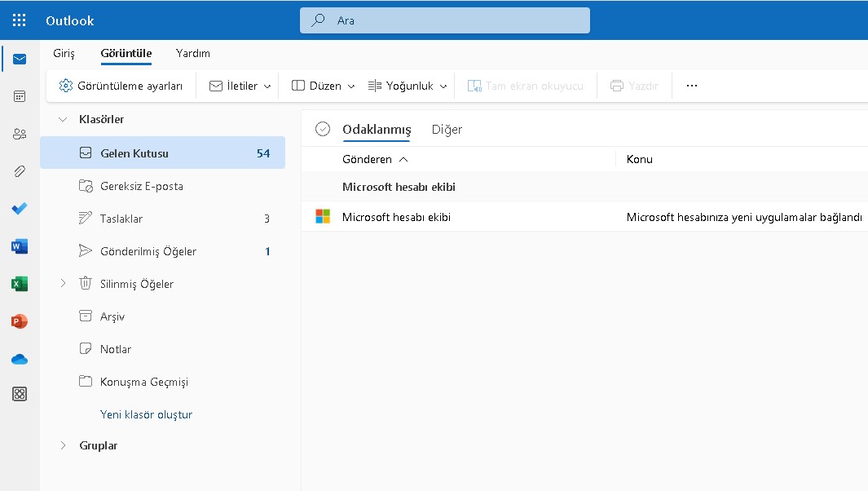The image size is (868, 491).
Task: Open OneDrive from the sidebar
Action: (x=20, y=358)
